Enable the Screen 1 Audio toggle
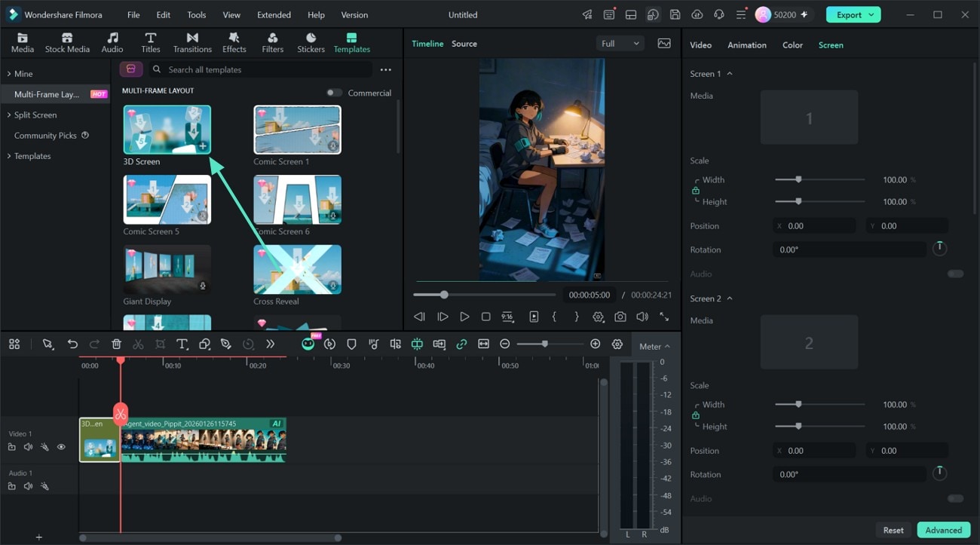Image resolution: width=980 pixels, height=545 pixels. pos(955,274)
